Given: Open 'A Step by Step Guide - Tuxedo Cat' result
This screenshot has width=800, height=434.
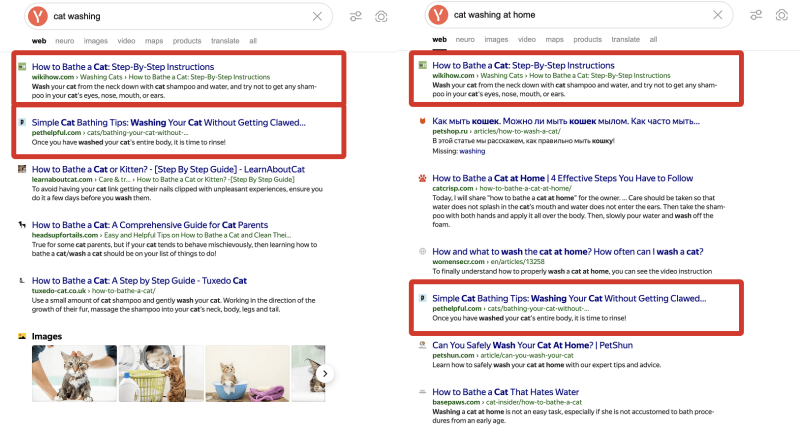Looking at the screenshot, I should click(x=139, y=280).
